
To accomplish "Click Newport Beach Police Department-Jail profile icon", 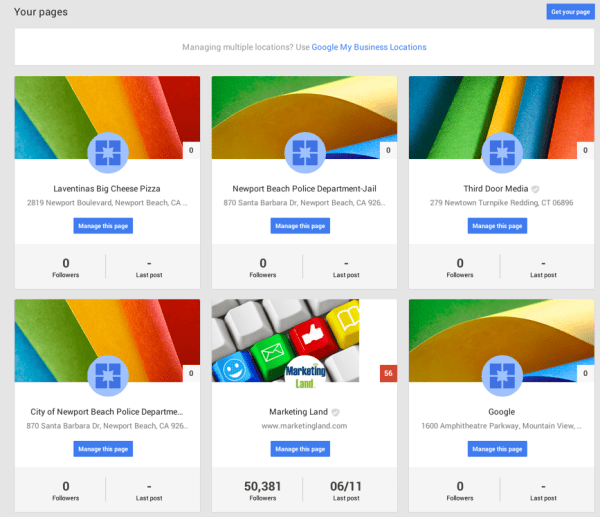I will [x=305, y=153].
